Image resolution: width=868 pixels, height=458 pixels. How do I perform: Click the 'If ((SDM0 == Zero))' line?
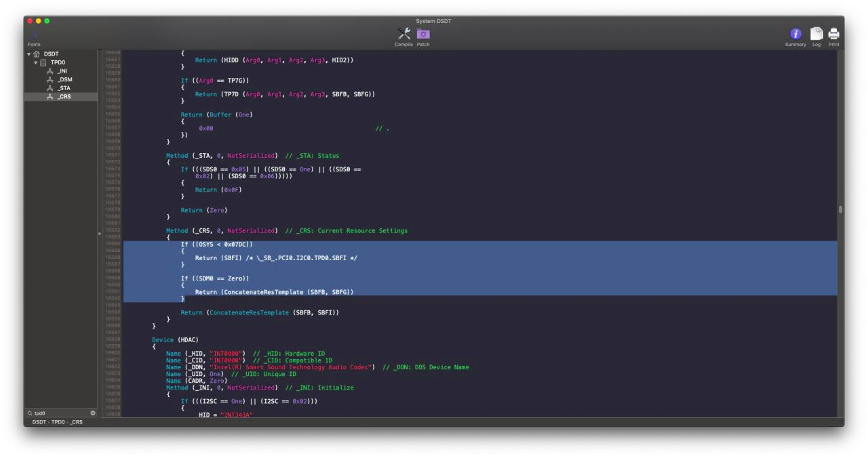[215, 278]
